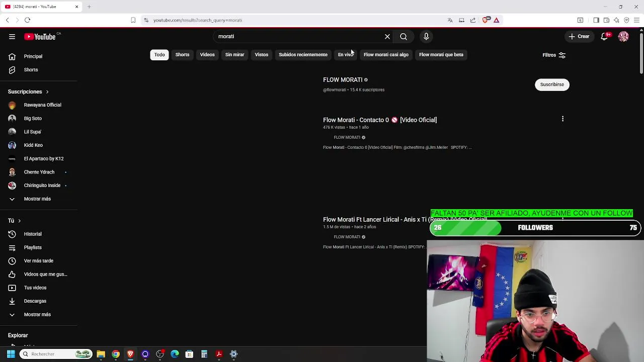Image resolution: width=644 pixels, height=362 pixels.
Task: Open Ver más tarde
Action: 39,261
